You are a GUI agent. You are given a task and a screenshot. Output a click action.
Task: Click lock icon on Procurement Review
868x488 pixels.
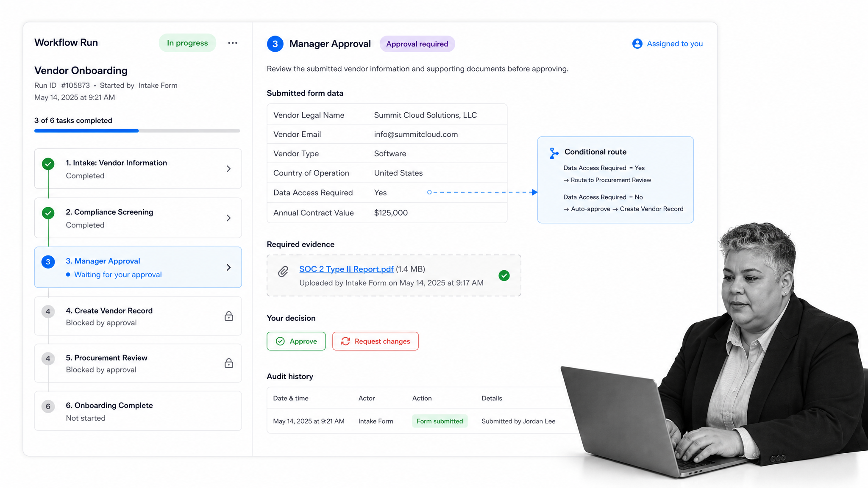[229, 363]
